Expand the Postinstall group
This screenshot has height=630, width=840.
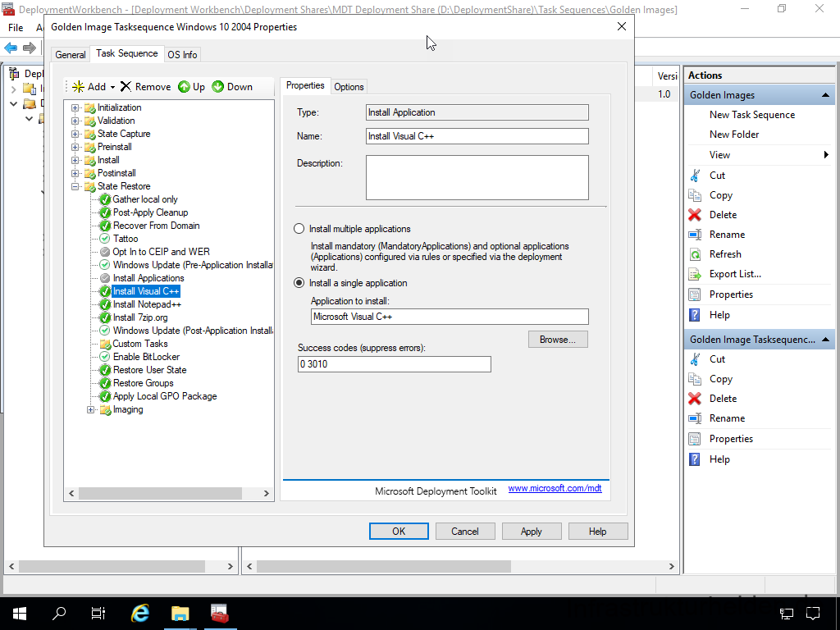pyautogui.click(x=75, y=174)
